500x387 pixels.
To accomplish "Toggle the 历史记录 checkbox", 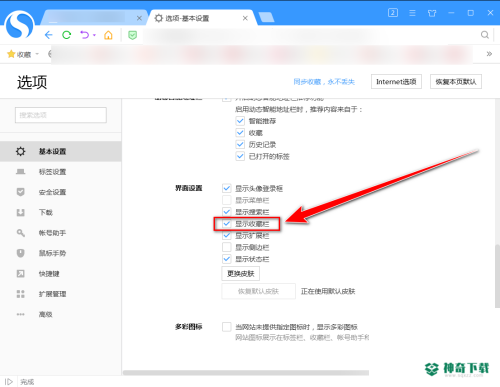I will pos(240,144).
